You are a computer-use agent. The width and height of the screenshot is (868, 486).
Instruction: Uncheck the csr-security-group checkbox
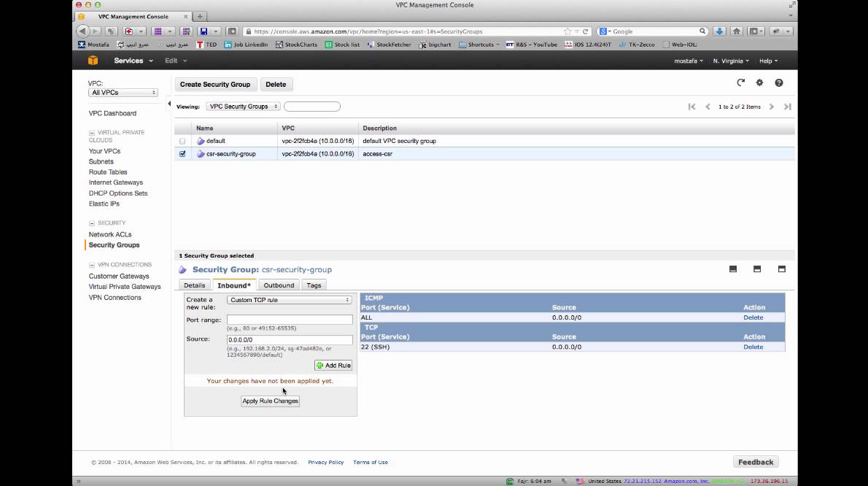click(182, 154)
